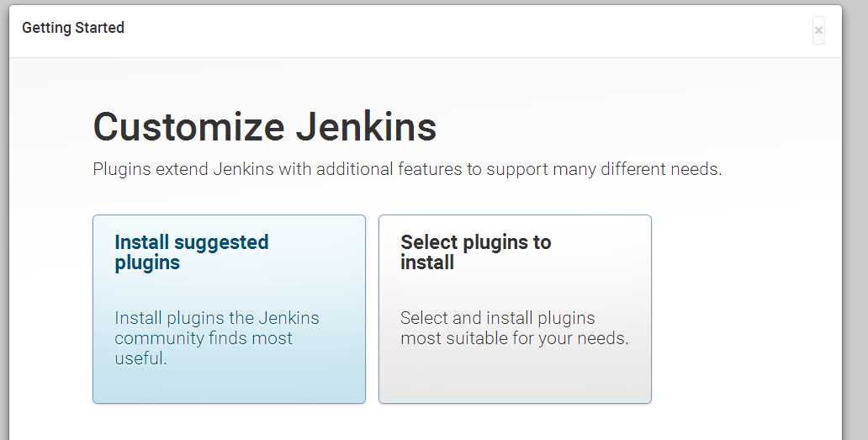Screen dimensions: 868x440
Task: Close the Getting Started dialog
Action: pos(818,30)
